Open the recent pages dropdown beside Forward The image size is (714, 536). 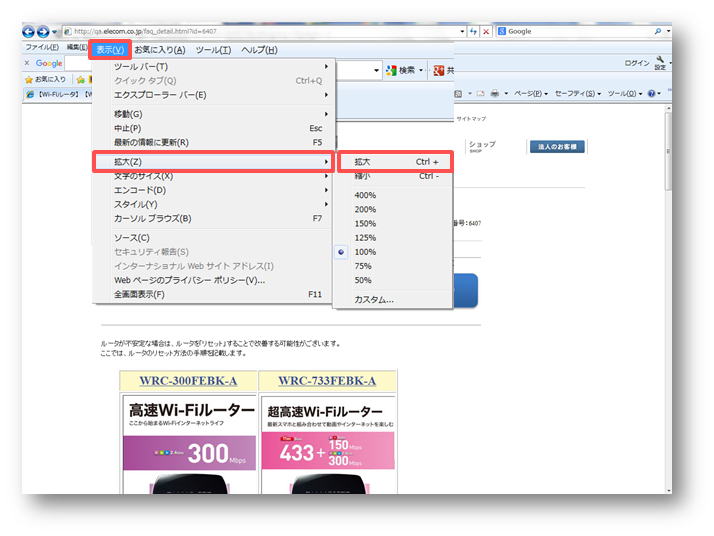54,32
